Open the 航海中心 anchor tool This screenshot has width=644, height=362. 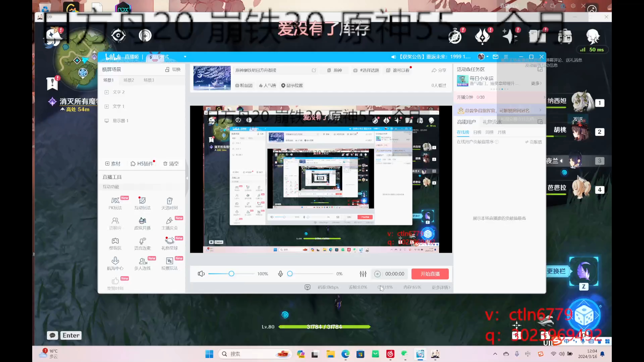(x=115, y=263)
